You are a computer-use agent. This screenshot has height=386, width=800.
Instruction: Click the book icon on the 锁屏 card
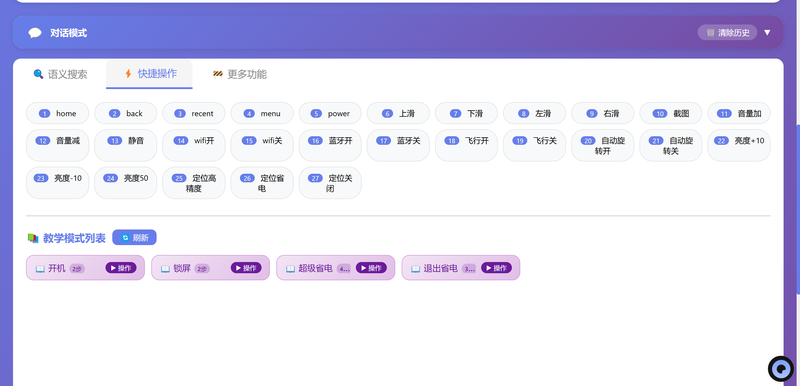coord(165,268)
